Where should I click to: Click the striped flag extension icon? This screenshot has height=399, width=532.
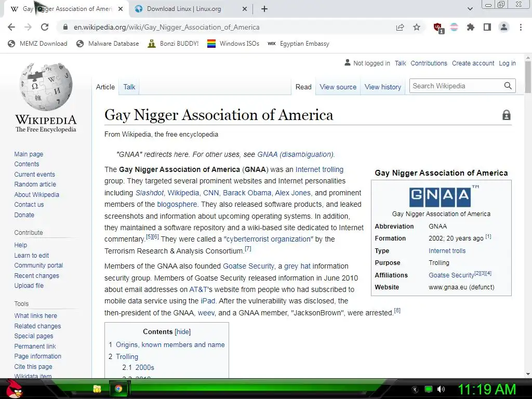coord(454,27)
